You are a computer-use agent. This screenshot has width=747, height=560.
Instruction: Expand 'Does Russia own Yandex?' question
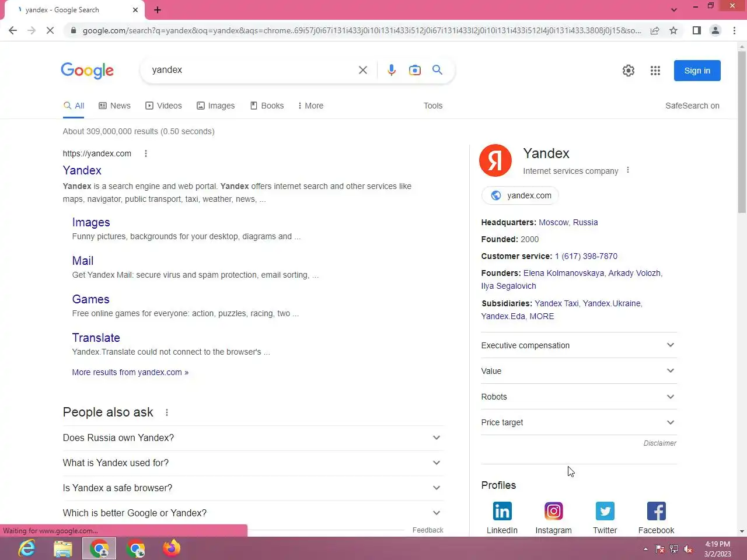[253, 438]
